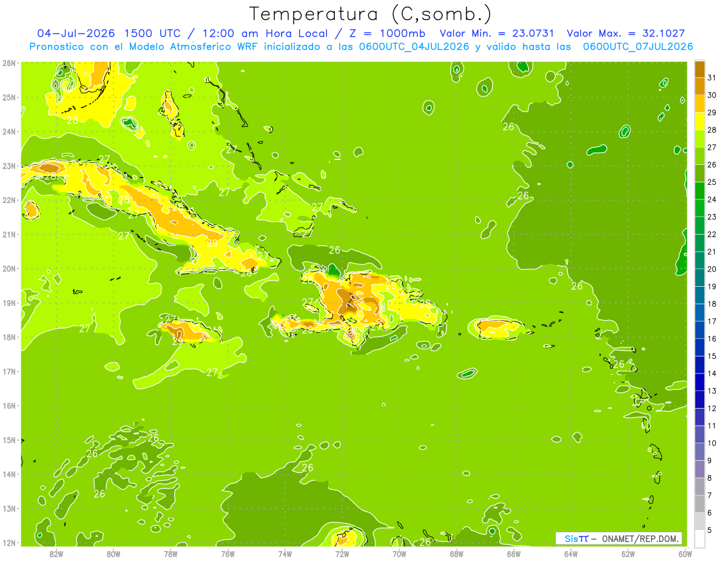This screenshot has width=728, height=562.
Task: Click the "74W" longitude axis label
Action: point(285,554)
